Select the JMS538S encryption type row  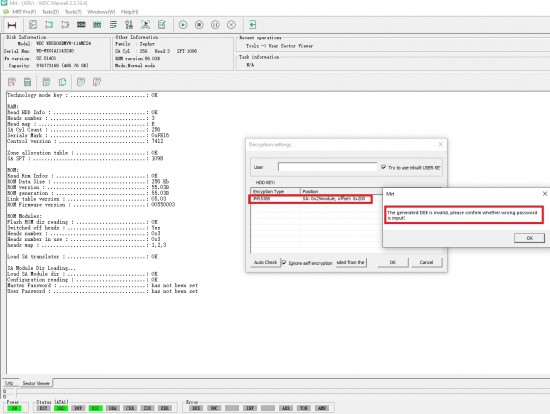click(311, 199)
